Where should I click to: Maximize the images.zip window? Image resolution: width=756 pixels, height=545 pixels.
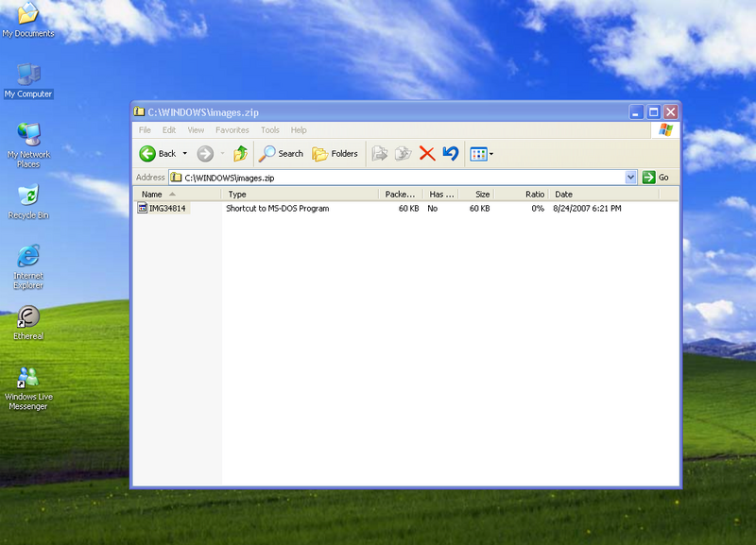pyautogui.click(x=653, y=112)
